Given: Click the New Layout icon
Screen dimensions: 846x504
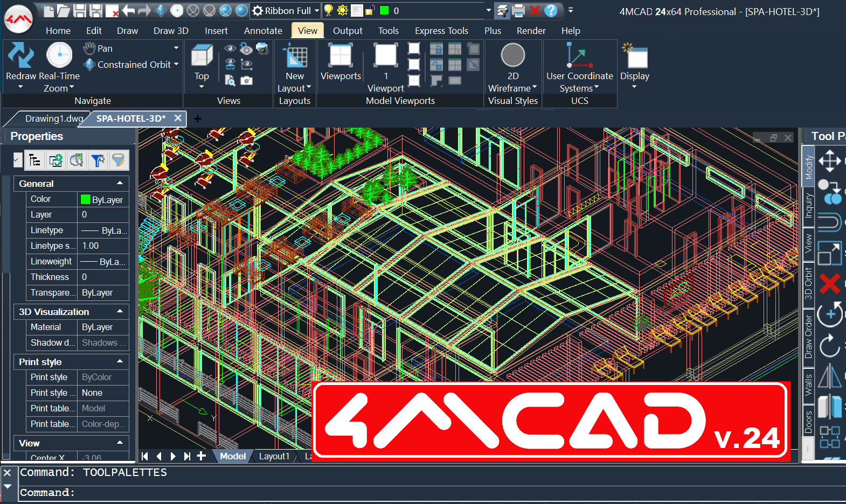Looking at the screenshot, I should [x=295, y=57].
